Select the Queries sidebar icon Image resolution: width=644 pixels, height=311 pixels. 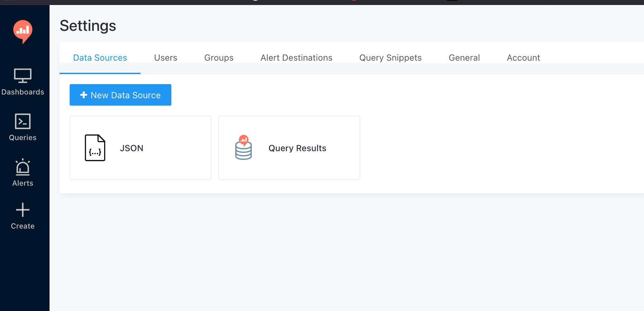[x=22, y=121]
